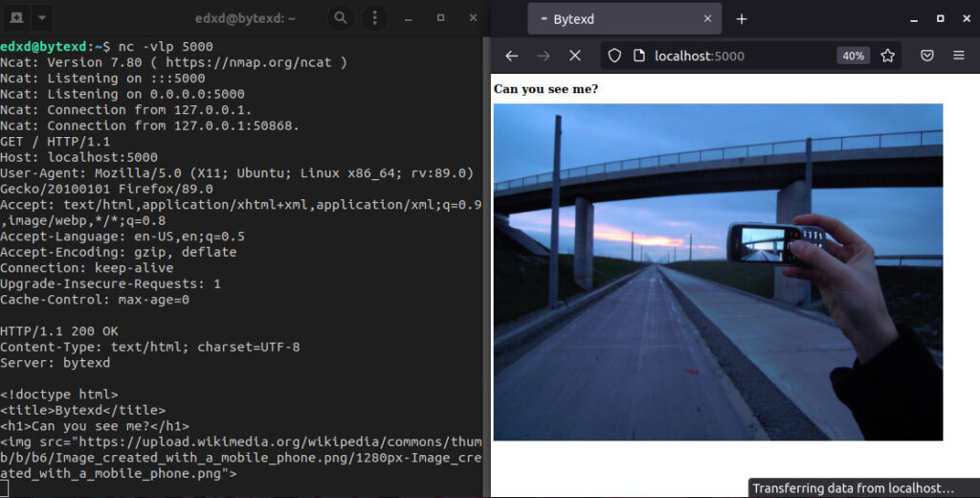The width and height of the screenshot is (980, 498).
Task: Reset the 40% zoom indicator
Action: pyautogui.click(x=853, y=56)
